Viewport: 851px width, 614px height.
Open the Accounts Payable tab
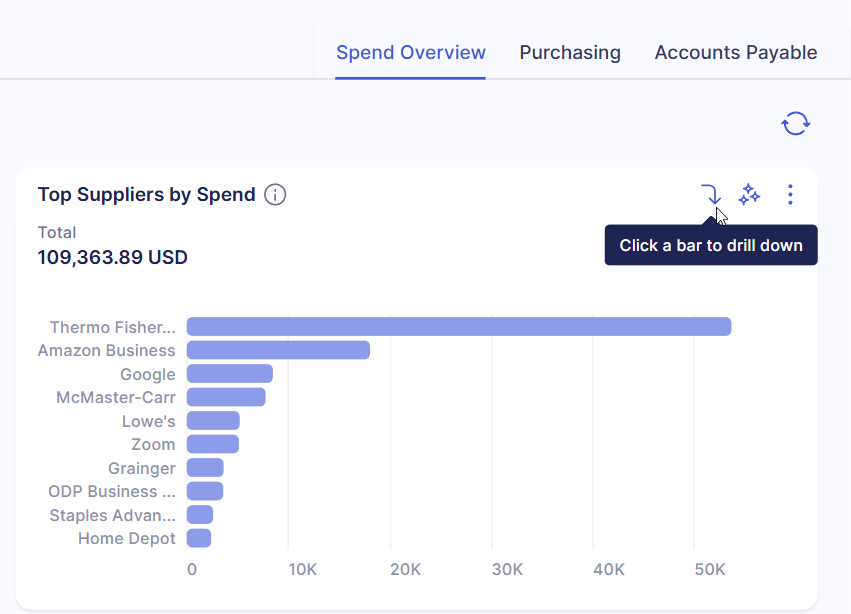click(x=735, y=53)
